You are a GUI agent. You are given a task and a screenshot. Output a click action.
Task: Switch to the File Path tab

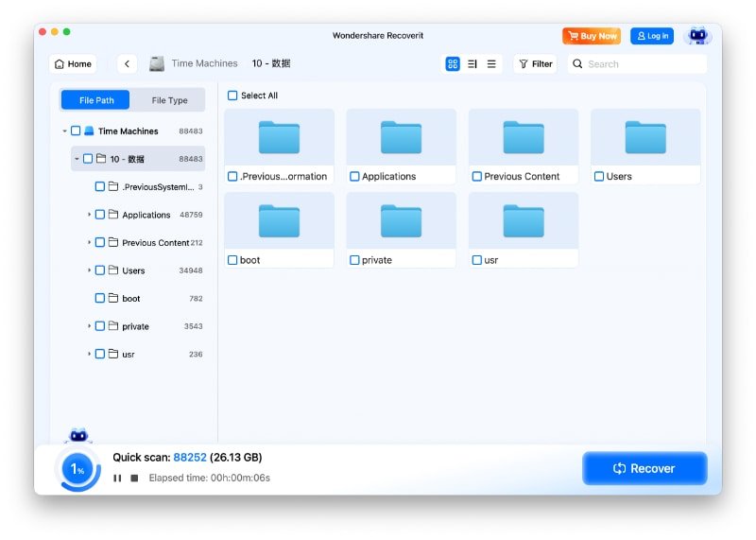tap(95, 100)
